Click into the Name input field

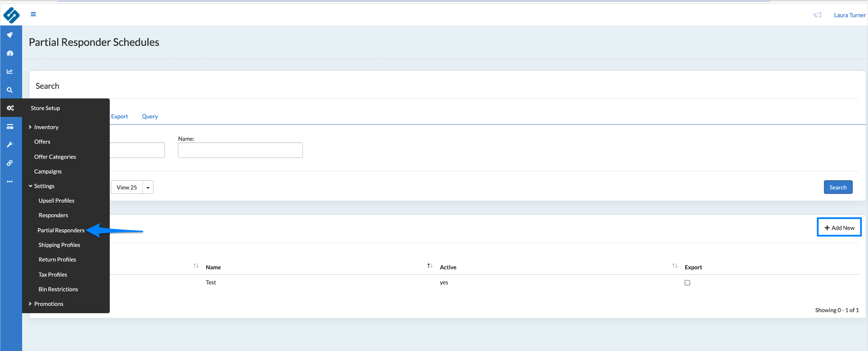240,150
